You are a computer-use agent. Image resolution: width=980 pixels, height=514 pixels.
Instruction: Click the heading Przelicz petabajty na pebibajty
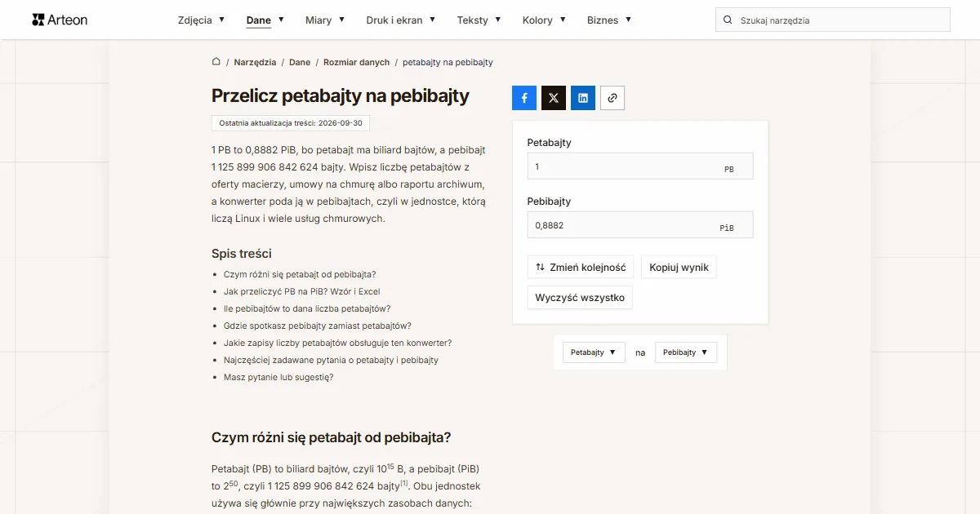pyautogui.click(x=341, y=95)
